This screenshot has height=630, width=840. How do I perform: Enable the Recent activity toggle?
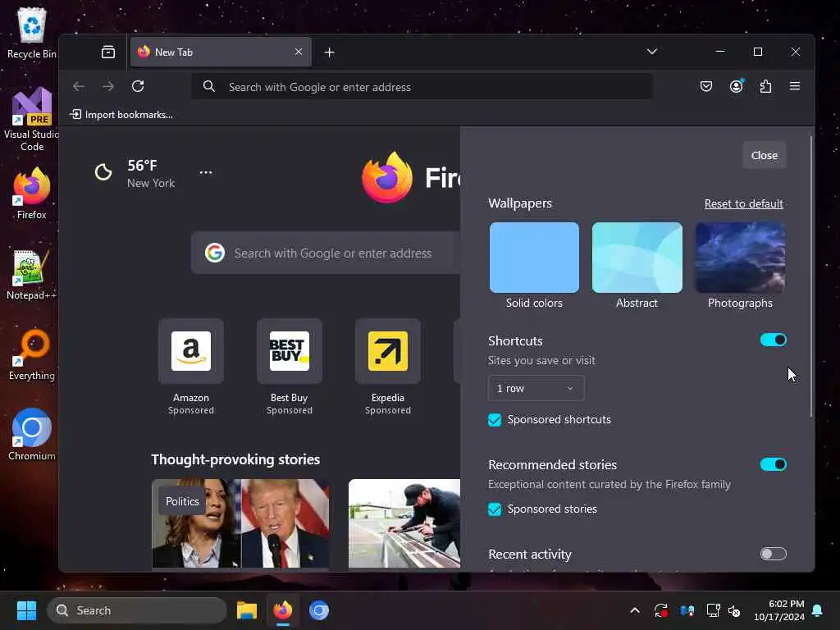pos(773,554)
